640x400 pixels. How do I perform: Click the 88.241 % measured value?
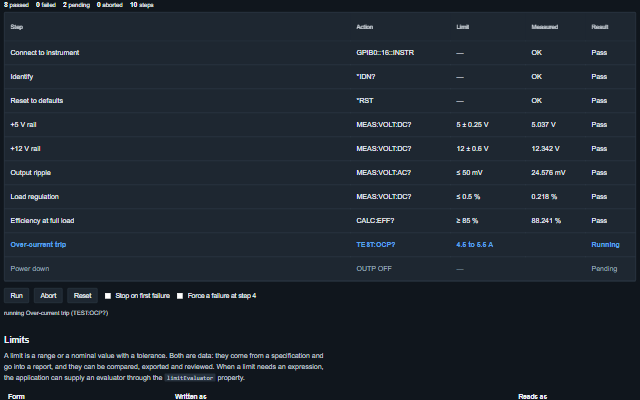click(x=546, y=221)
